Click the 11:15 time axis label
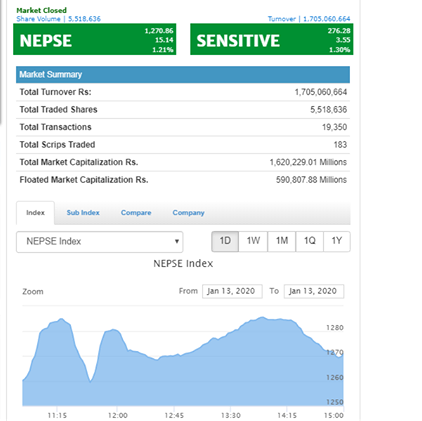422x421 pixels. click(57, 416)
